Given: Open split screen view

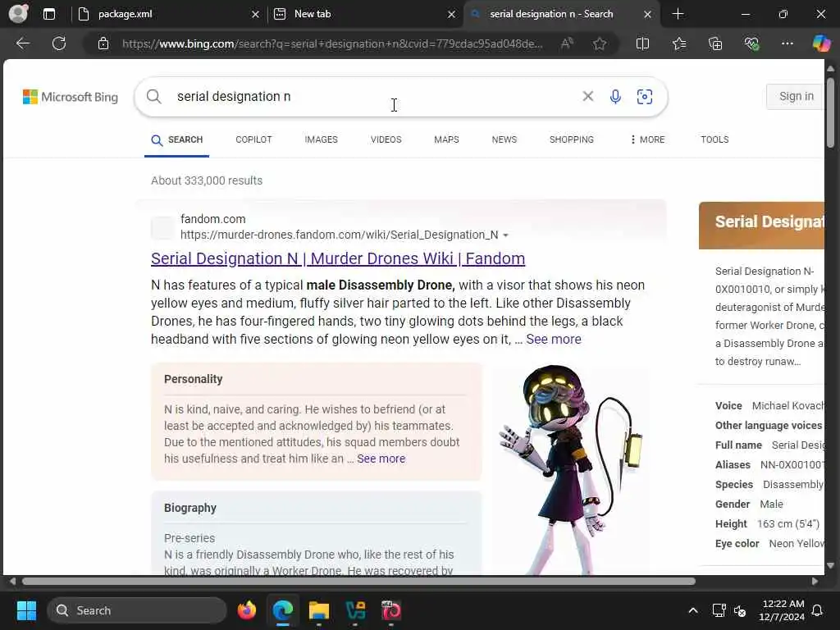Looking at the screenshot, I should 642,43.
